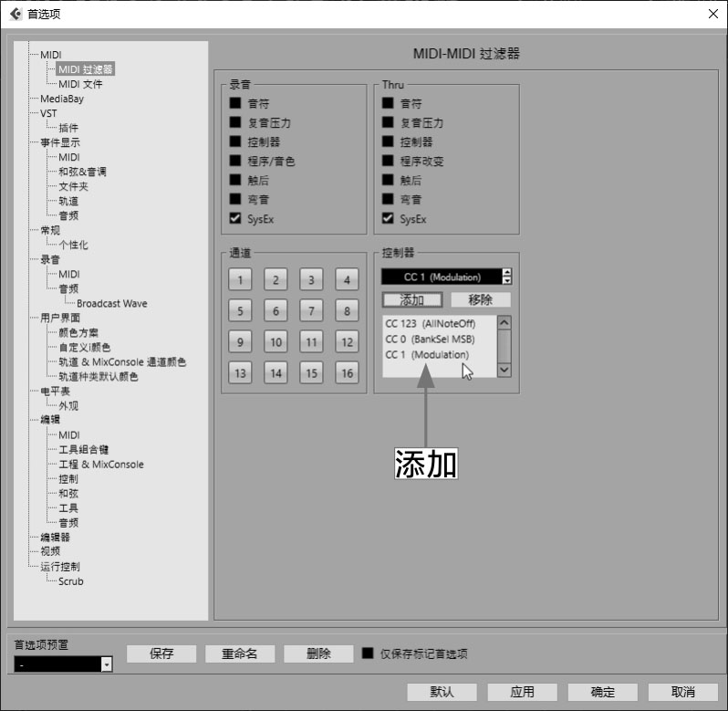
Task: Toggle MIDI channel 7 button
Action: coord(311,310)
